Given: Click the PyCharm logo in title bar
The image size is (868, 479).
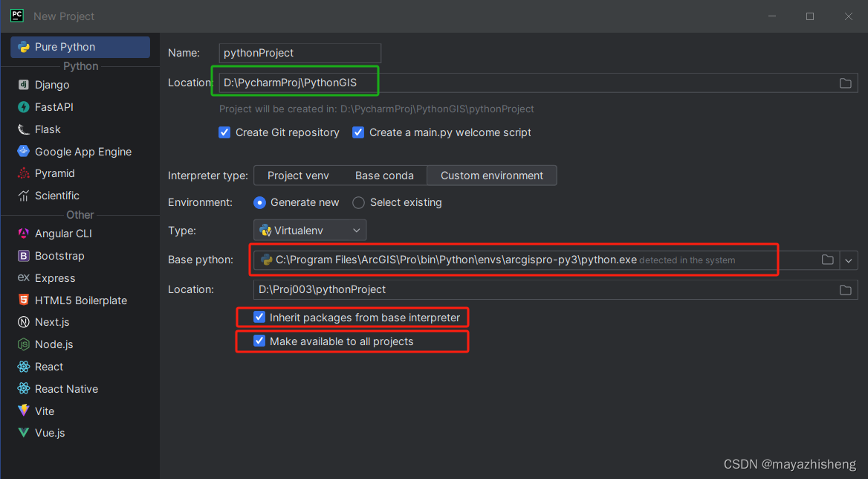Looking at the screenshot, I should tap(17, 16).
